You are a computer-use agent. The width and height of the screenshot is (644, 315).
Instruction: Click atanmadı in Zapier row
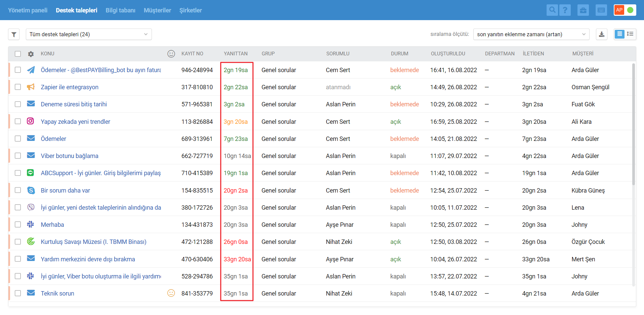pyautogui.click(x=338, y=87)
